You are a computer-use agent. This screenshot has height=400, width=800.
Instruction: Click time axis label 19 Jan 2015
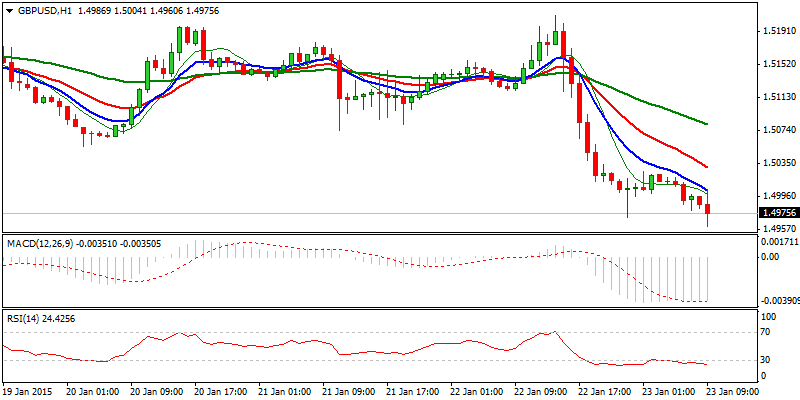click(29, 392)
